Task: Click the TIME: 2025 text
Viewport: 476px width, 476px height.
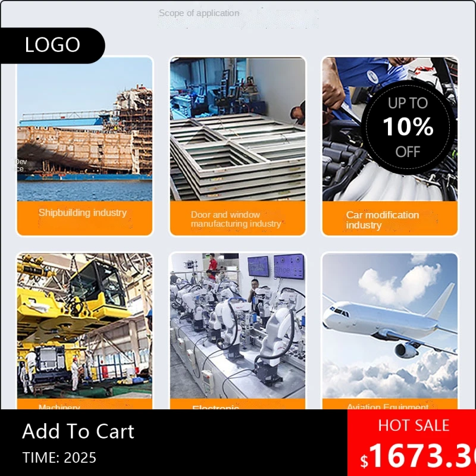Action: pos(59,458)
